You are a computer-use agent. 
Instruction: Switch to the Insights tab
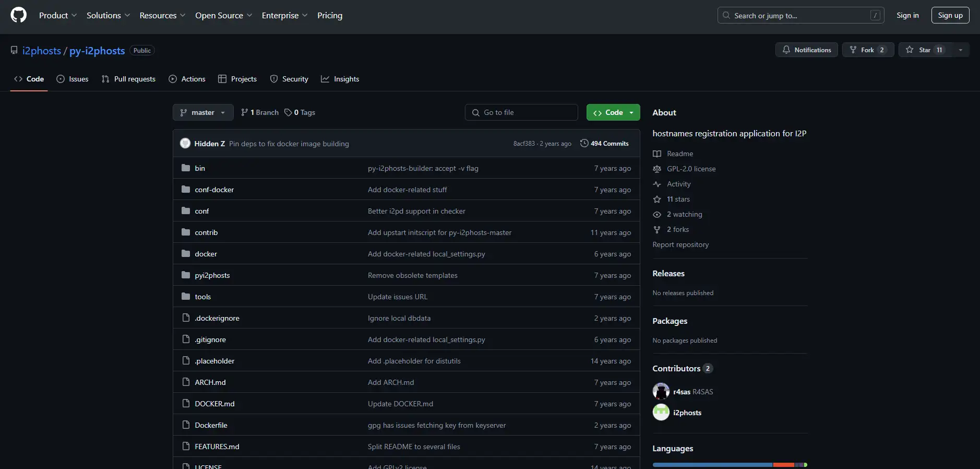(x=340, y=79)
